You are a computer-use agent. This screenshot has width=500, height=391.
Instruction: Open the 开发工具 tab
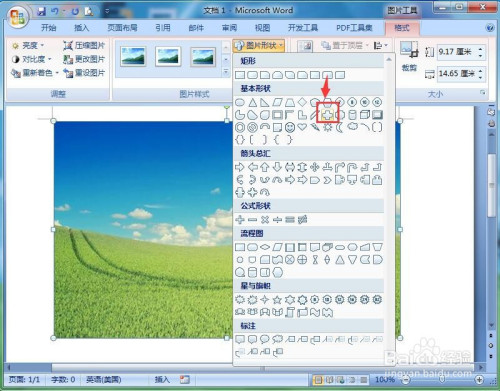click(x=303, y=28)
